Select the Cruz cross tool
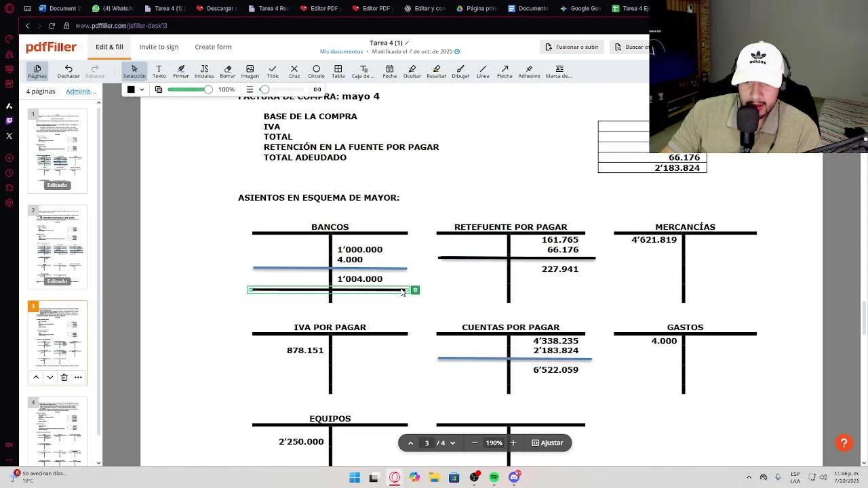The image size is (868, 488). pos(294,71)
